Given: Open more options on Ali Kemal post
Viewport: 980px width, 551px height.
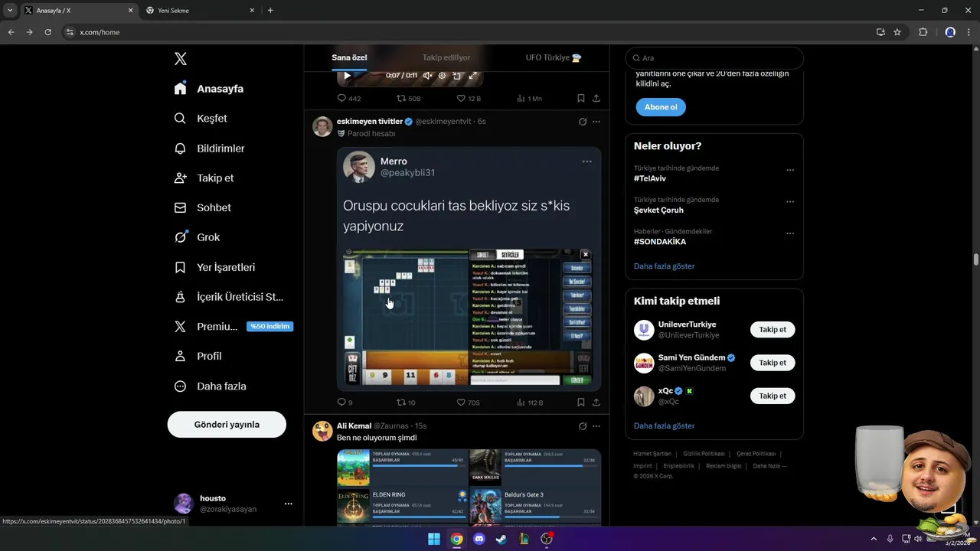Looking at the screenshot, I should [x=596, y=426].
